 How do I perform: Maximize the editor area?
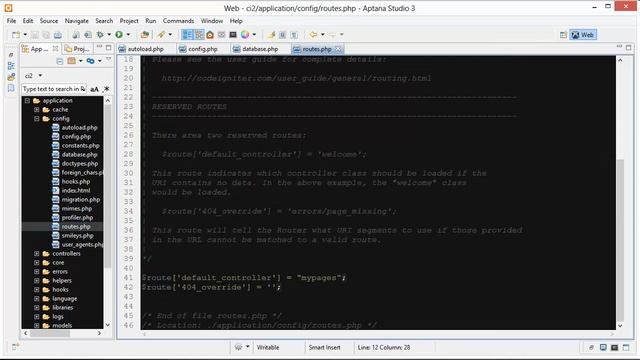[x=629, y=47]
